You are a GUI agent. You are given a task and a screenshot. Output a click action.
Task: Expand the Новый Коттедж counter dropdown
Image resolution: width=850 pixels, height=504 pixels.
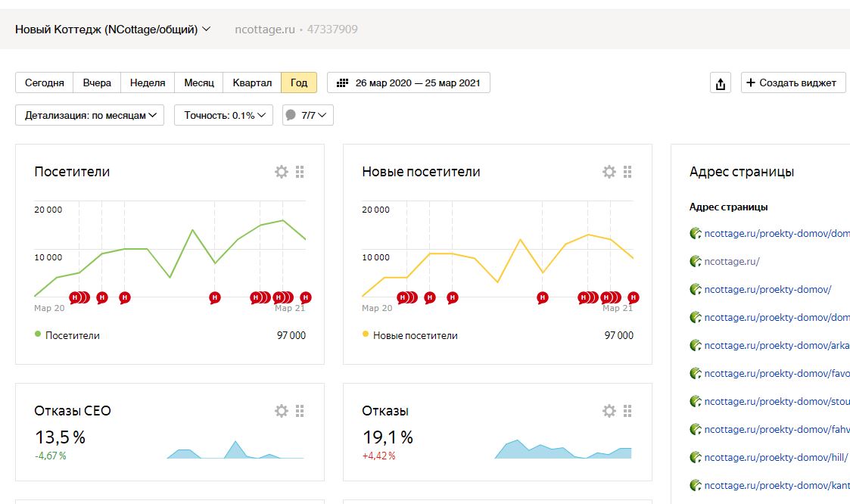[113, 30]
